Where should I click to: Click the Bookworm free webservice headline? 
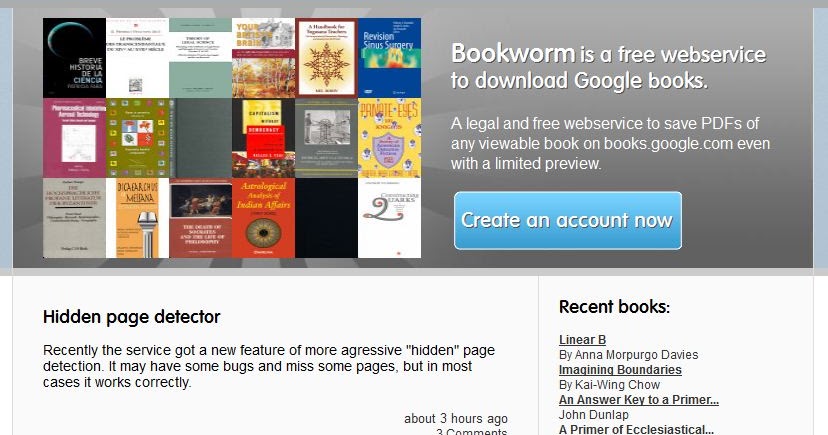click(608, 67)
